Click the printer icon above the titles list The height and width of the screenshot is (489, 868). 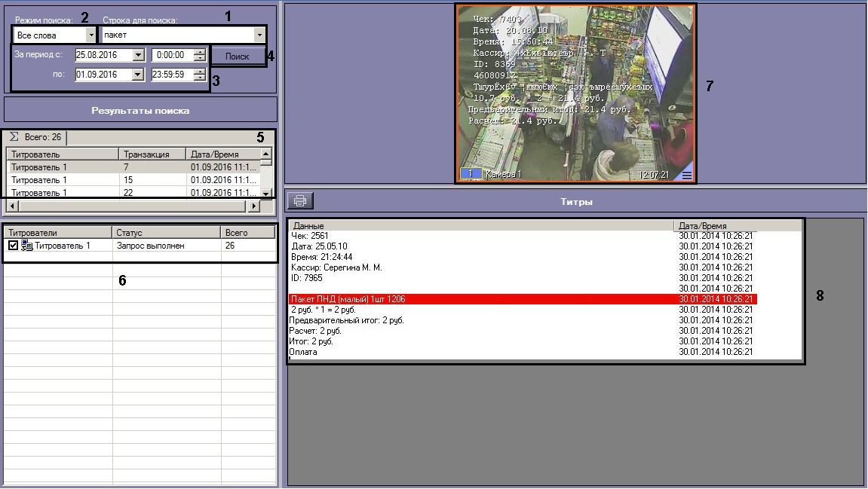300,201
